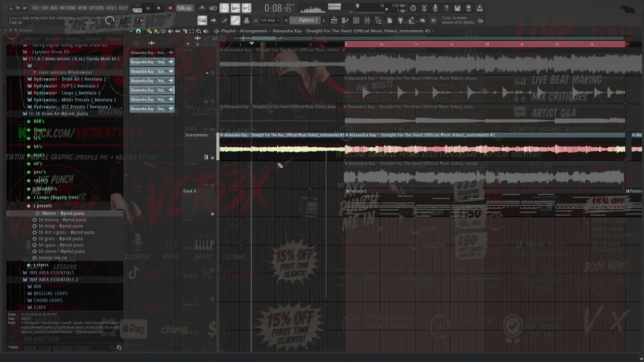Select the Mute tool in playlist toolbar
This screenshot has height=362, width=644.
pos(171,31)
